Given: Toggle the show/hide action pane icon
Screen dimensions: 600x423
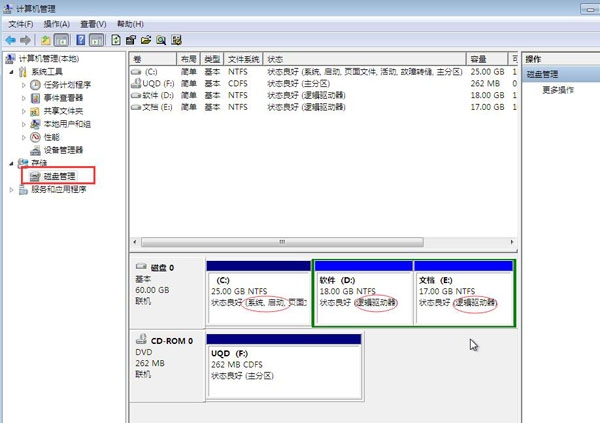Looking at the screenshot, I should pos(96,40).
